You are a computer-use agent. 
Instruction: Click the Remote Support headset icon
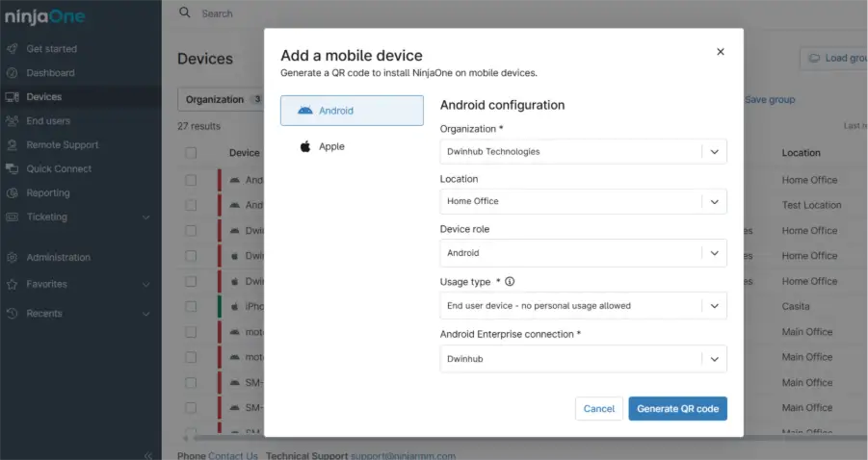13,145
